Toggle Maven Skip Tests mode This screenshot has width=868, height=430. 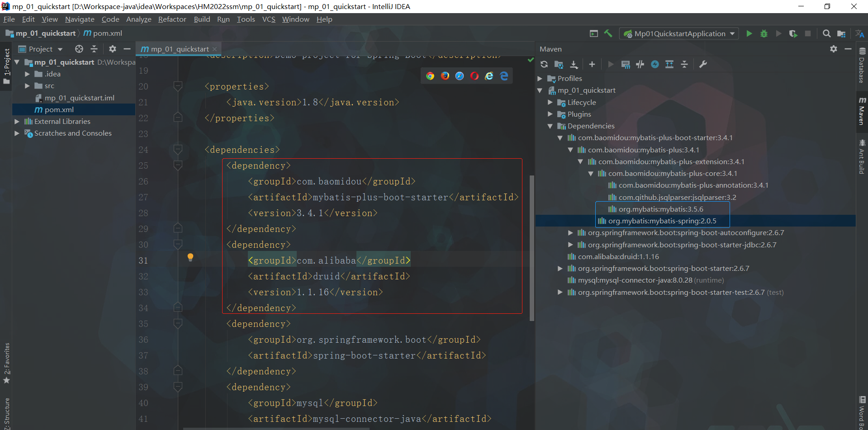[655, 64]
